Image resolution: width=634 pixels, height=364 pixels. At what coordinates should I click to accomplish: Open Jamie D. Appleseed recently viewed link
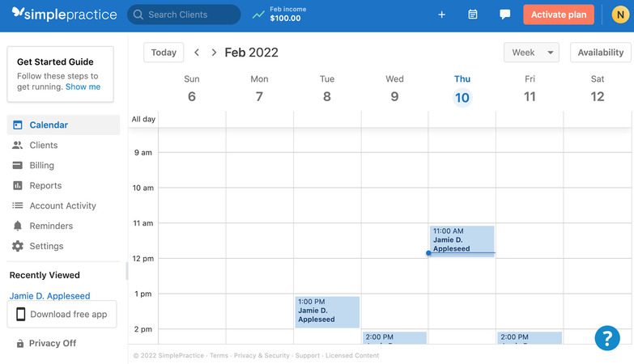(x=49, y=296)
